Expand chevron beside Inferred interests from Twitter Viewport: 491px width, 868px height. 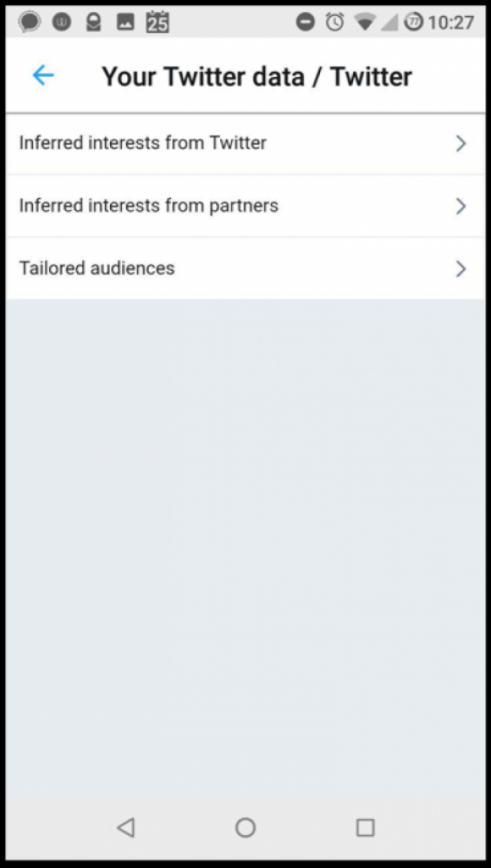[461, 144]
